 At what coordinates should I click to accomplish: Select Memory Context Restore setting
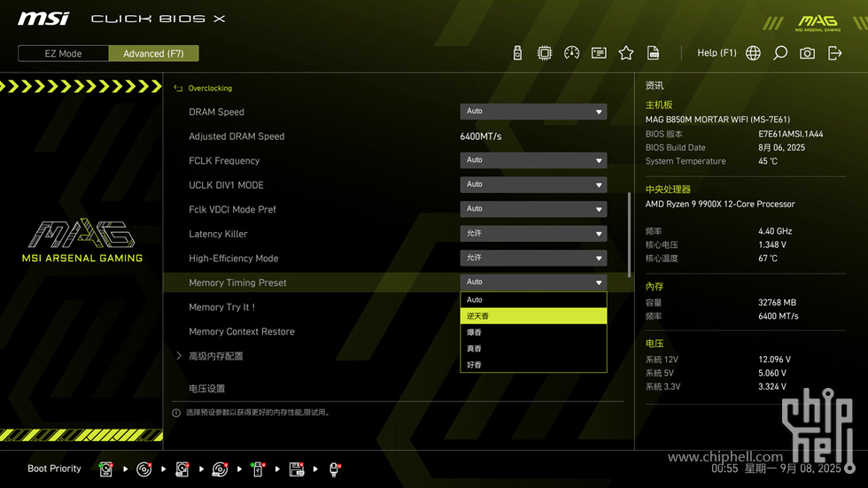pos(241,331)
